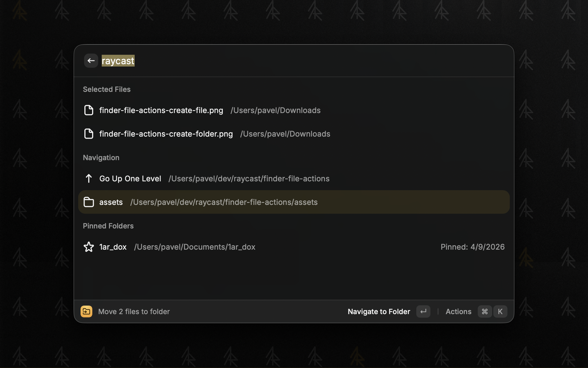This screenshot has height=368, width=588.
Task: Click the Go Up One Level arrow icon
Action: 88,178
